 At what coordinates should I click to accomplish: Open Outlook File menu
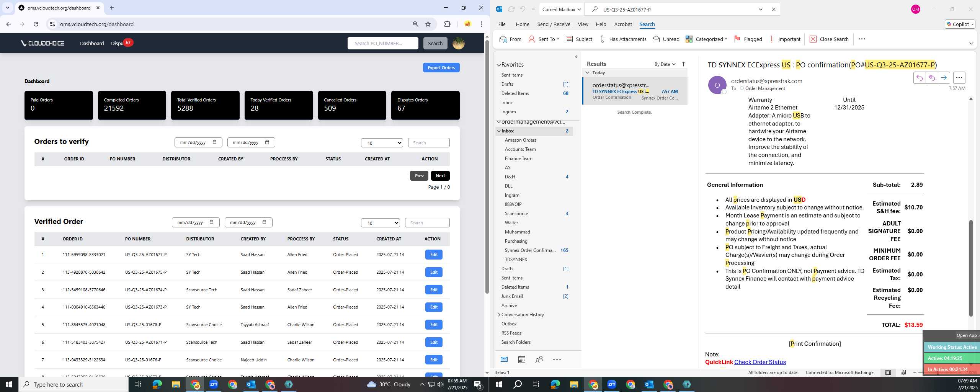(502, 24)
